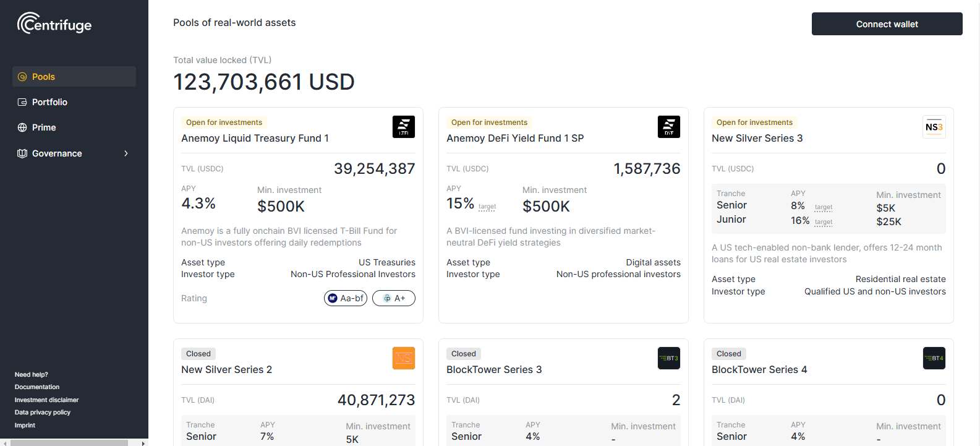Click Qualified US and non-US investors text
Viewport: 980px width, 446px height.
click(x=875, y=291)
